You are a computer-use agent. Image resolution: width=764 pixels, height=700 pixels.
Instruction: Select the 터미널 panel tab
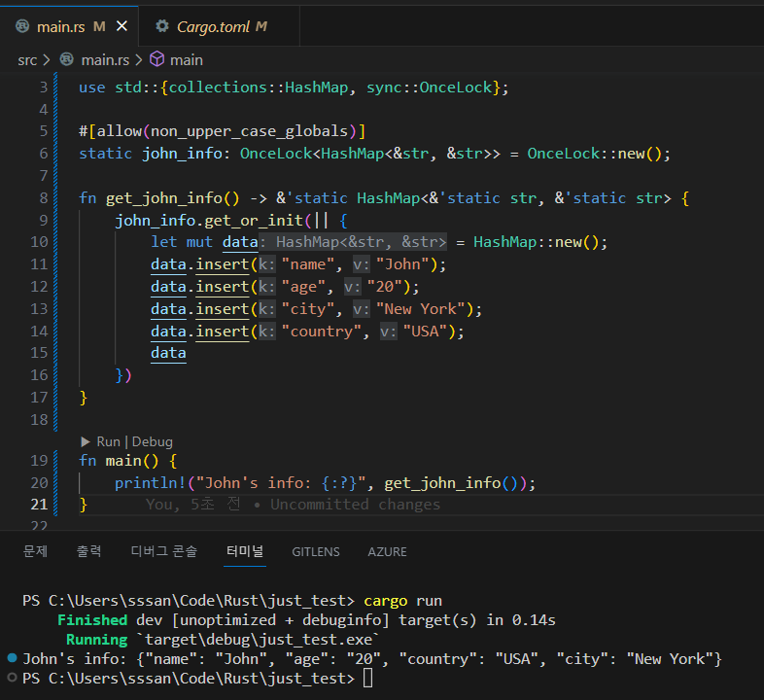[244, 551]
